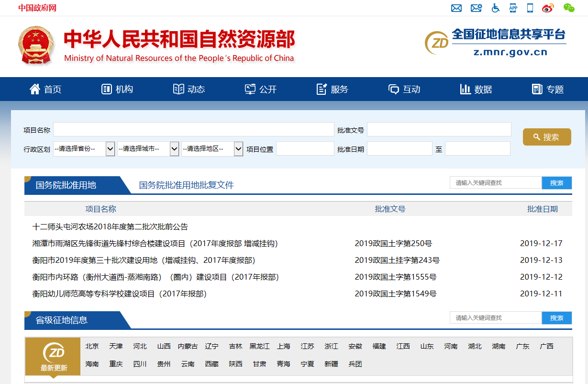This screenshot has height=384, width=588.
Task: Select the 北京 province link
Action: click(x=92, y=346)
